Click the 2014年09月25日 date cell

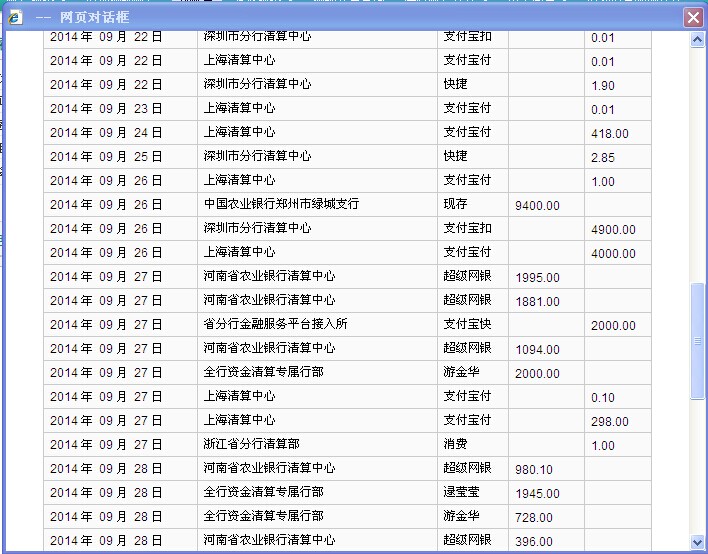pyautogui.click(x=106, y=156)
